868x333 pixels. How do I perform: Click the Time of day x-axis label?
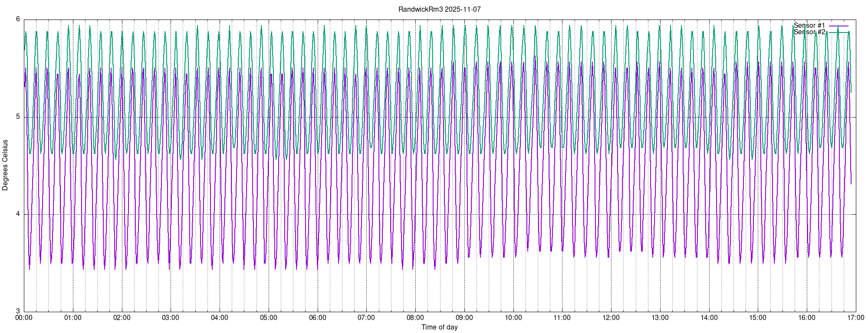(x=439, y=327)
